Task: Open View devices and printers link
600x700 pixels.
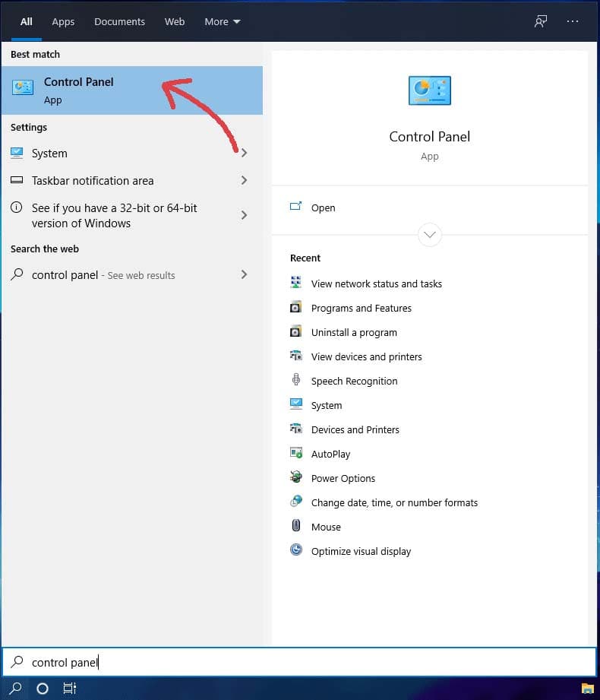Action: coord(366,356)
